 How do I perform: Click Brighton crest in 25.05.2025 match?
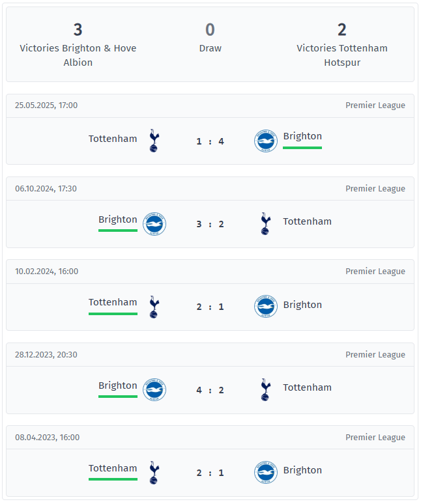click(x=266, y=141)
